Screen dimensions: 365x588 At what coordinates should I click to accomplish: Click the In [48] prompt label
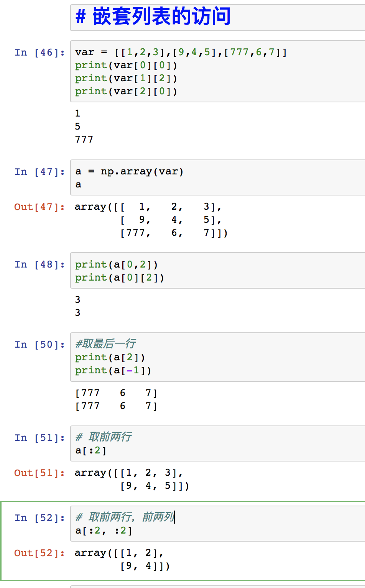39,264
